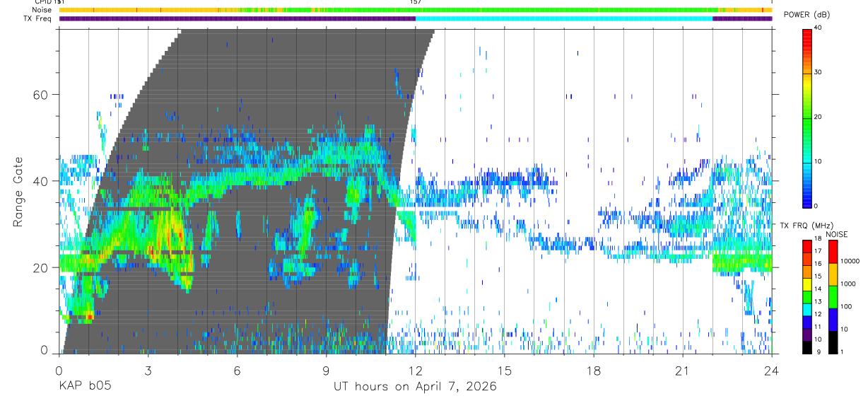Click the CPID '157' marker text

(x=415, y=2)
